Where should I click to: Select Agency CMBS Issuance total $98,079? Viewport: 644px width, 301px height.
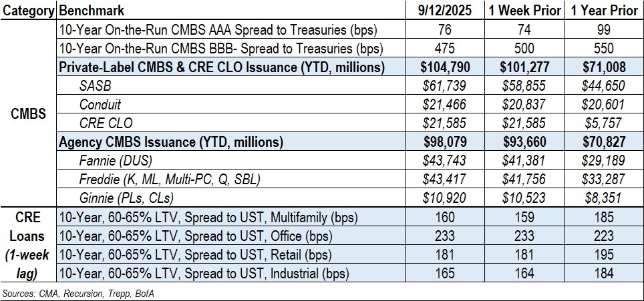click(444, 142)
